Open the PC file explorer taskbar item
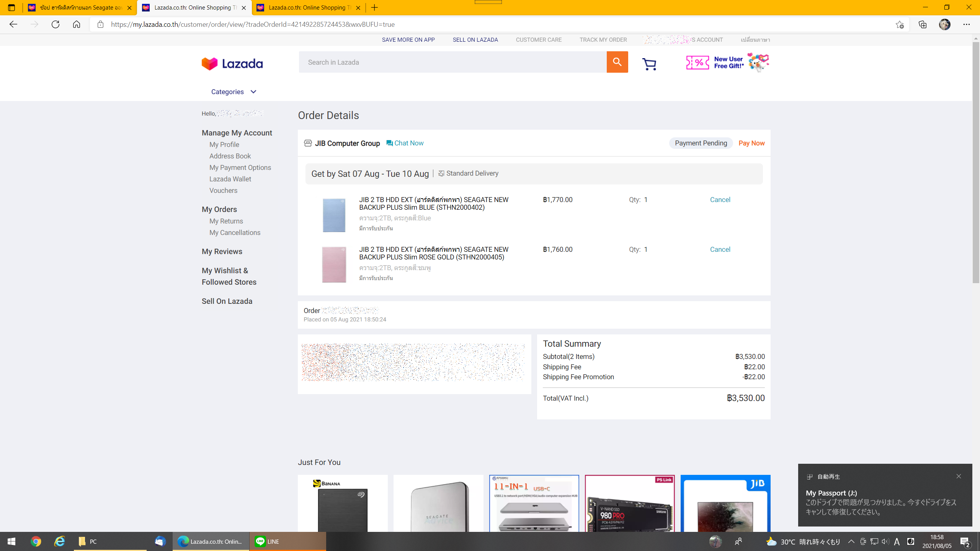 [x=110, y=541]
